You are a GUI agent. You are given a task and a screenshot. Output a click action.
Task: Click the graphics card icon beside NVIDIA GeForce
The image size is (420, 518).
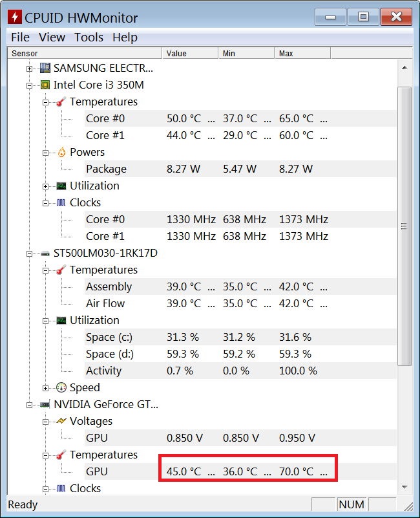(x=45, y=404)
